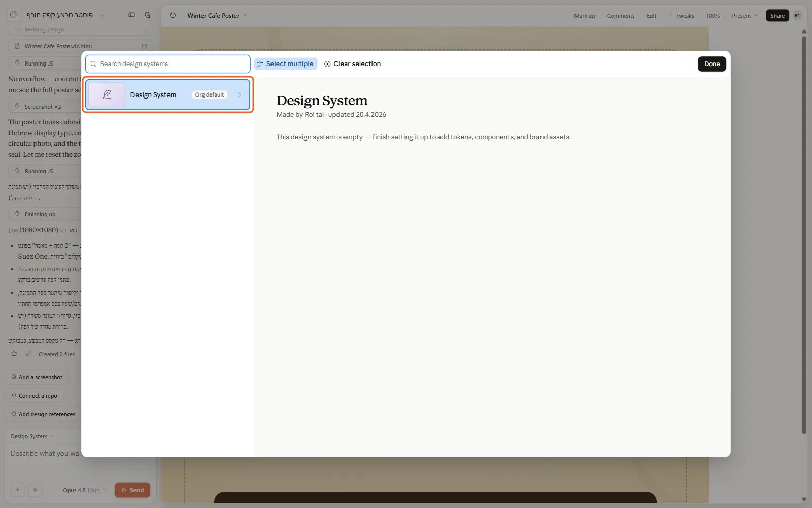
Task: Toggle Select multiple mode
Action: point(286,64)
